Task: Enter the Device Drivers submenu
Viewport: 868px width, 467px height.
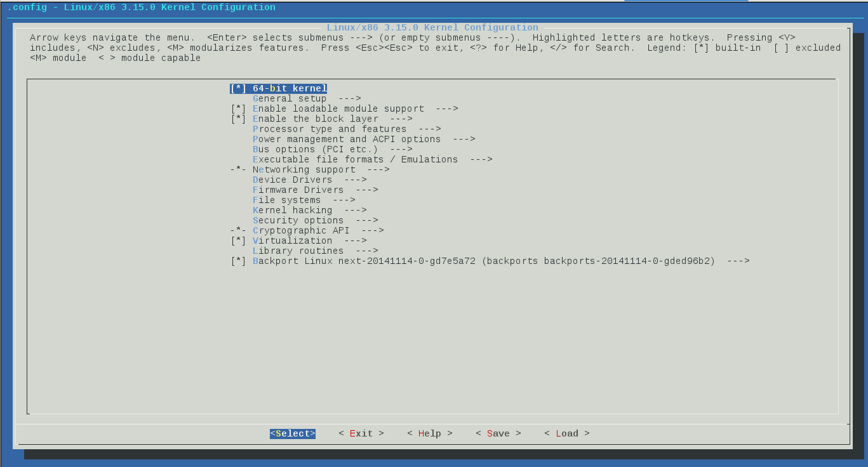Action: click(292, 180)
